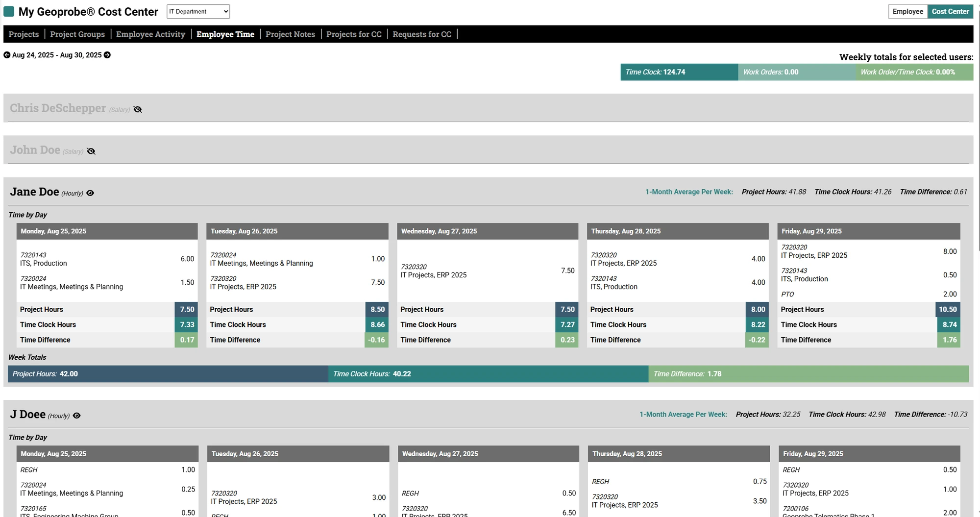Click Jane Doe's Friday Project Hours 10.50 value

948,310
